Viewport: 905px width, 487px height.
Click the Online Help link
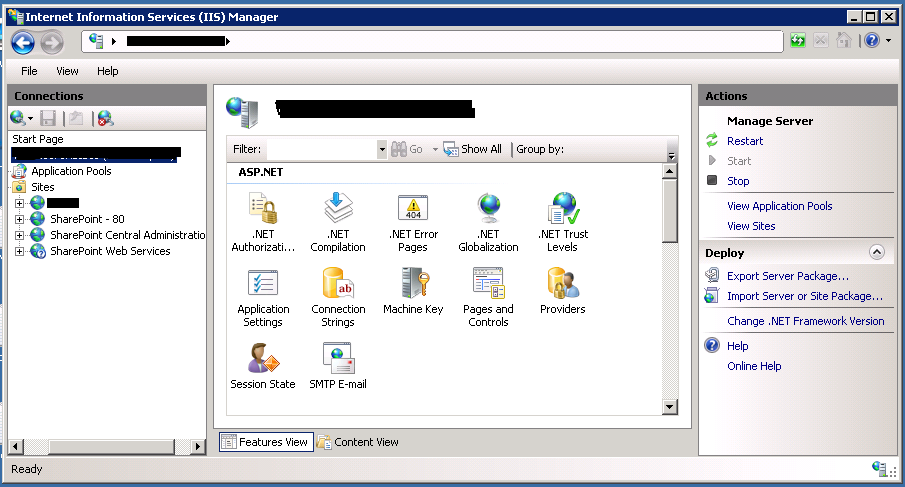click(754, 366)
